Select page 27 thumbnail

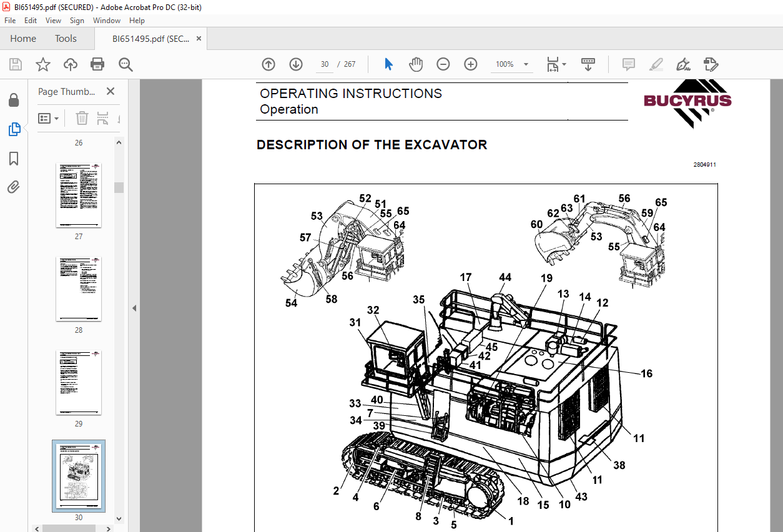point(79,196)
